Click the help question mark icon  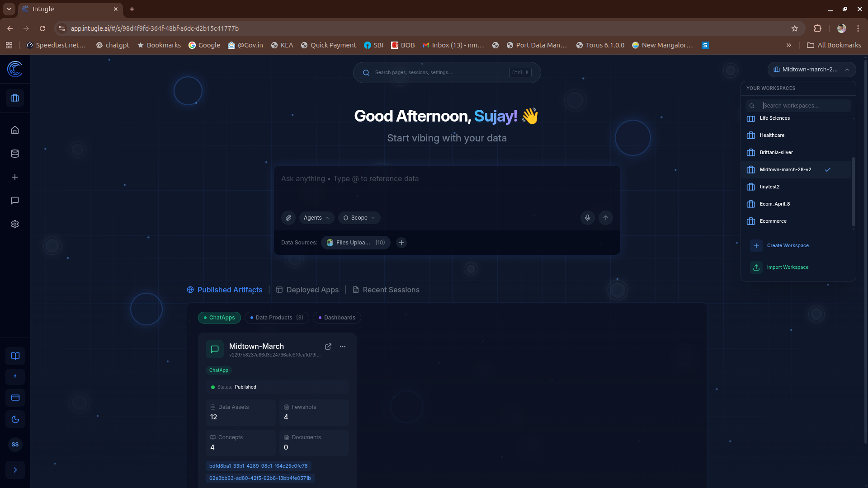click(x=15, y=377)
